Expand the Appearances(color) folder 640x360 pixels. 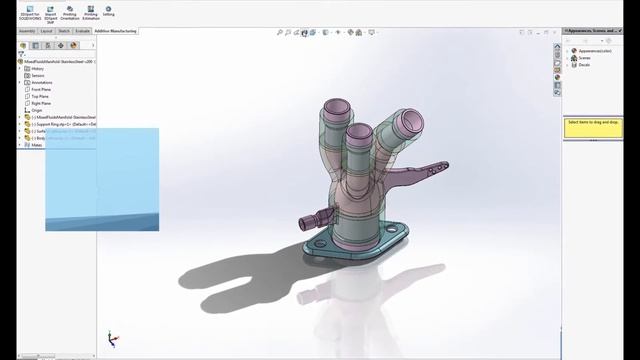567,51
